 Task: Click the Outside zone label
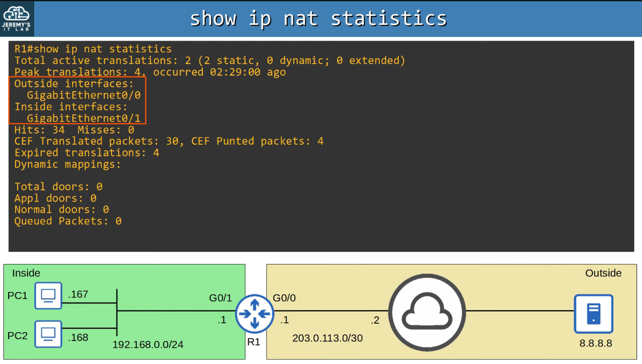tap(603, 273)
